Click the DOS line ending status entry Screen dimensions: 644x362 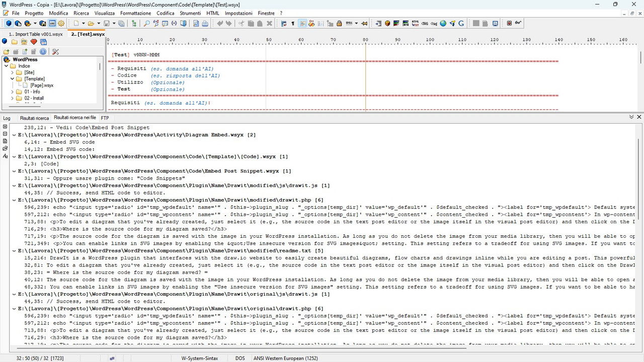coord(240,358)
